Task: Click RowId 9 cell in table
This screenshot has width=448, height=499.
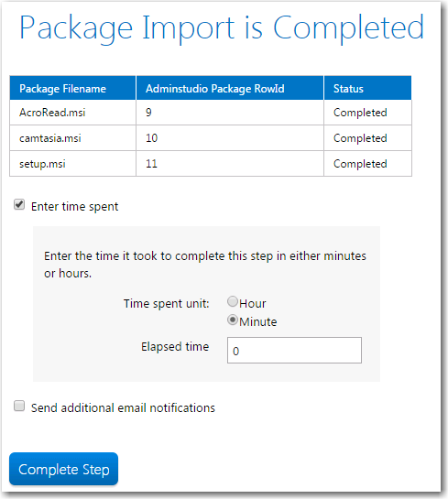Action: coord(230,113)
